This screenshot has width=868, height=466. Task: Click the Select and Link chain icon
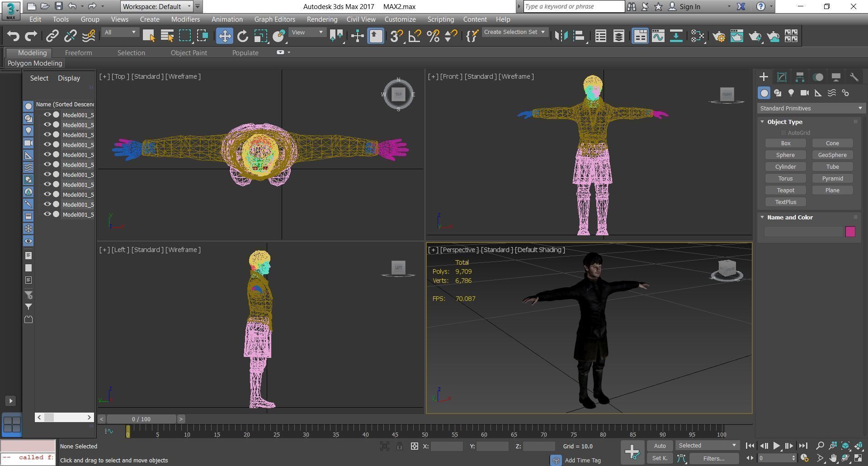pyautogui.click(x=52, y=36)
